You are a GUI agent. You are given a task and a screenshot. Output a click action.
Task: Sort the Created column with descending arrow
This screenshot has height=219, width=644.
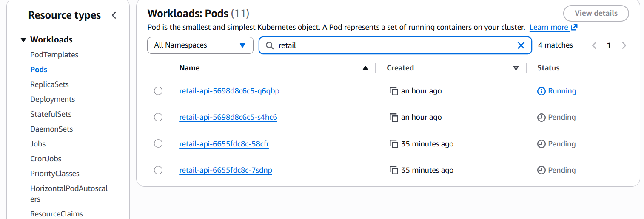(x=516, y=68)
